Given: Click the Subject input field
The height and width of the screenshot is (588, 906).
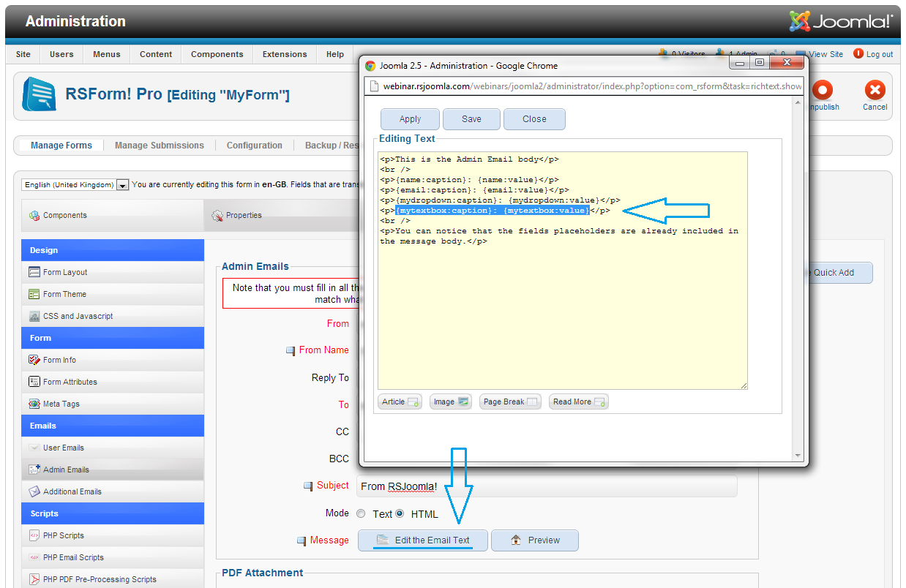Looking at the screenshot, I should point(547,486).
